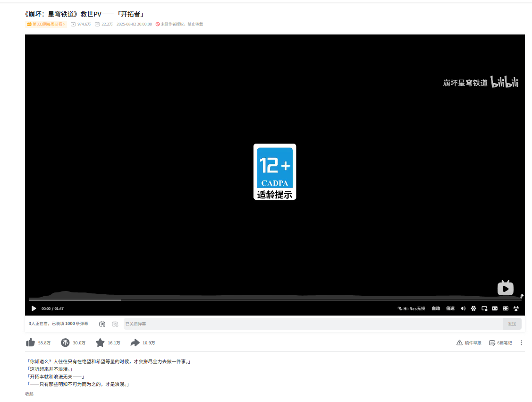This screenshot has width=532, height=402.
Task: Collapse the description with 收起
Action: coord(29,394)
